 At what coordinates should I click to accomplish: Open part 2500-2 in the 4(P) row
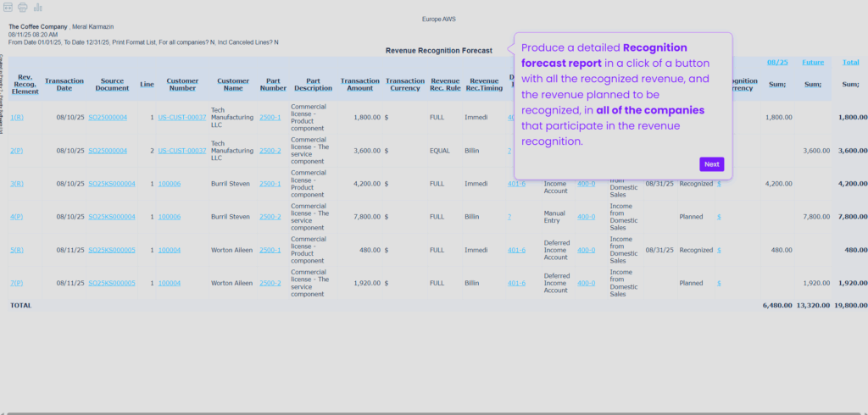270,217
